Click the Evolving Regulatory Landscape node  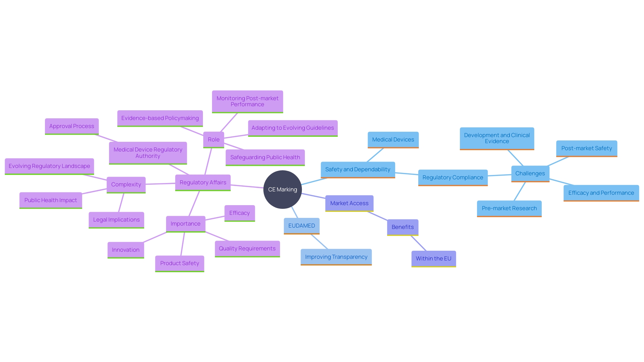49,165
